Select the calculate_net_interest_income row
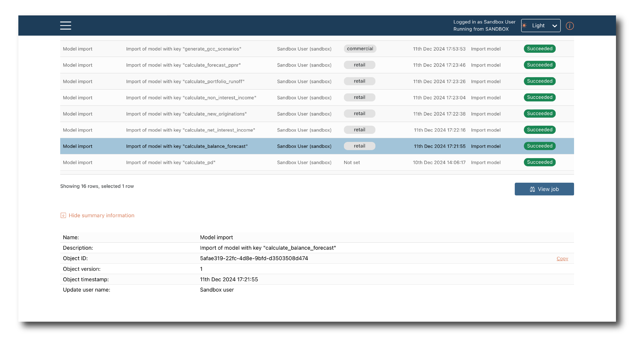The width and height of the screenshot is (630, 364). [190, 130]
